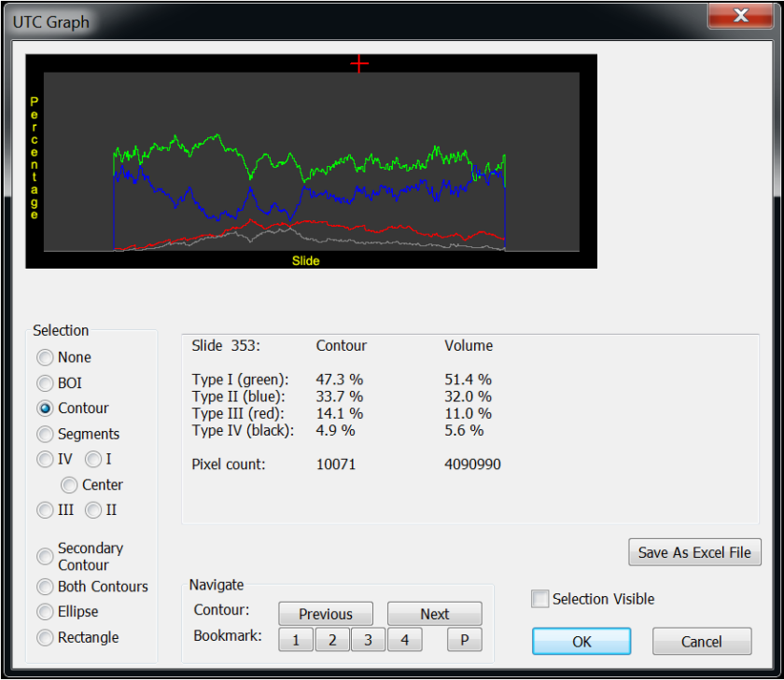Select the Ellipse selection shape

click(x=45, y=612)
